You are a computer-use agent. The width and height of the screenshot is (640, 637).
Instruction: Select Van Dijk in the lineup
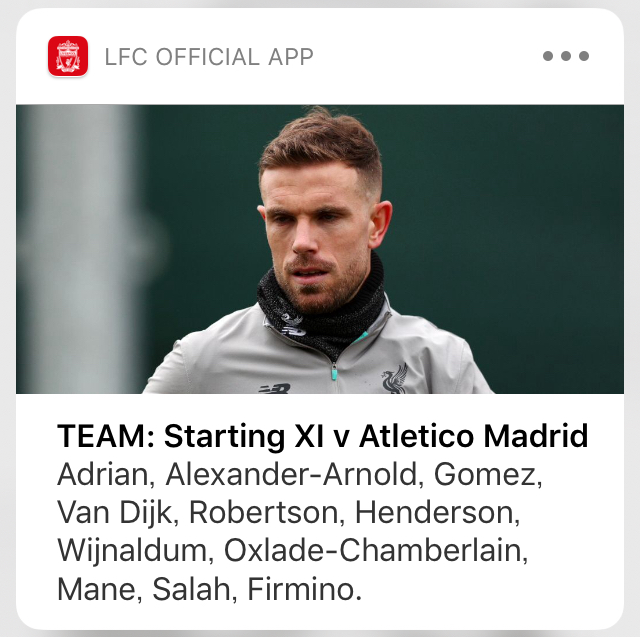[113, 513]
